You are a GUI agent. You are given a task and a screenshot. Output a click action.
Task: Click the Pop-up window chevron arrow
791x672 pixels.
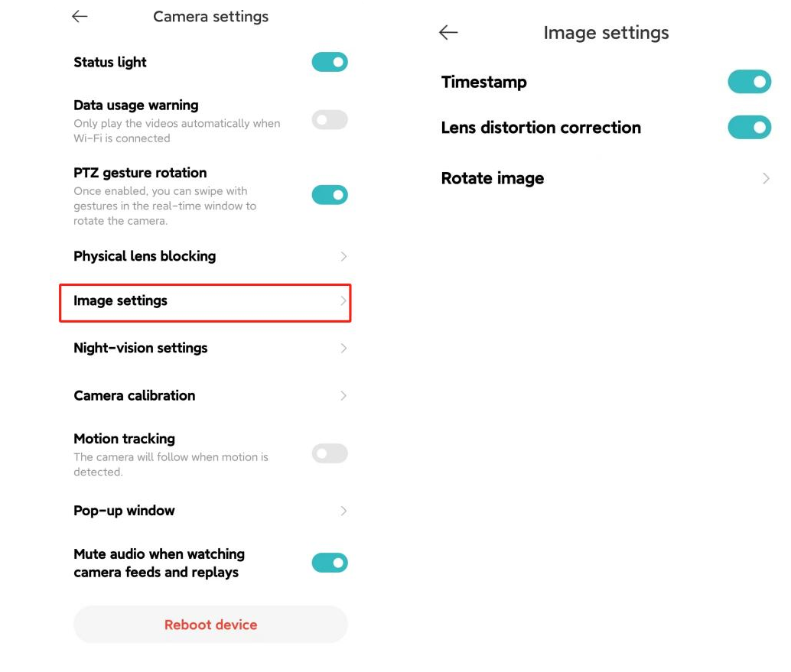pyautogui.click(x=343, y=511)
